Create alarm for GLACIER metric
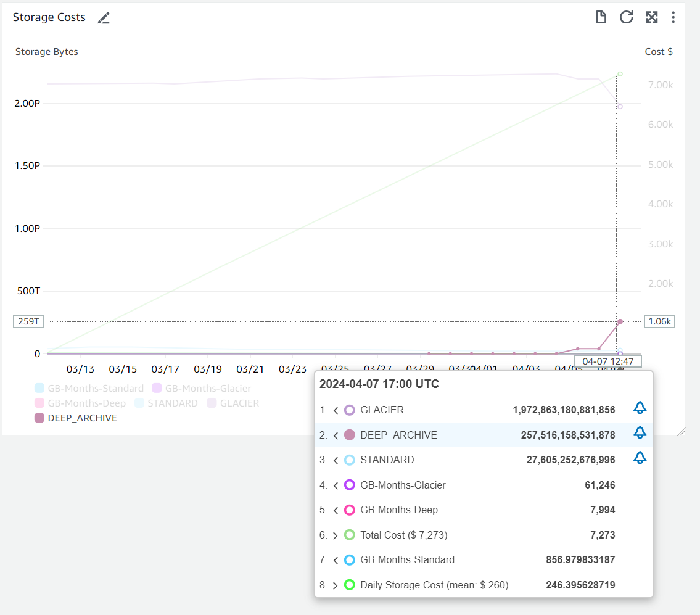Viewport: 700px width, 615px height. coord(640,408)
